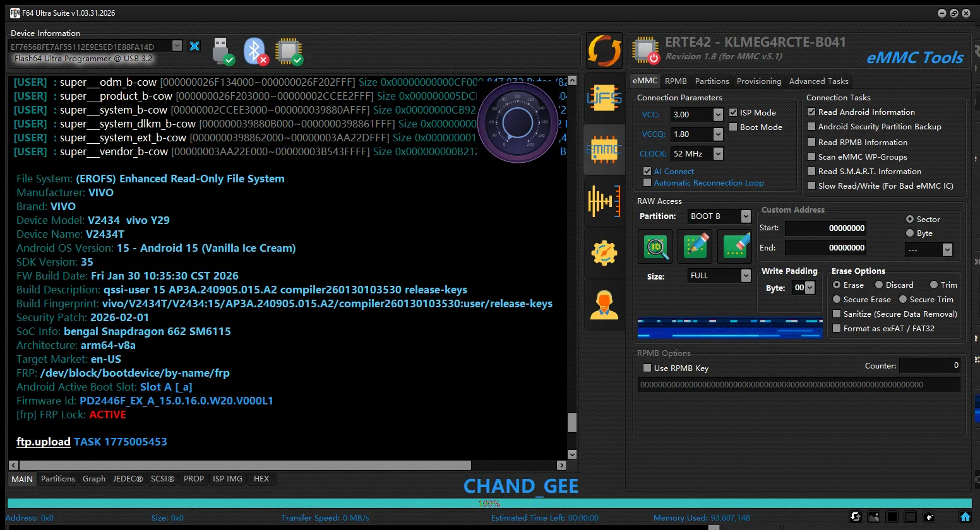Viewport: 980px width, 530px height.
Task: Expand the CLOCK 52 MHz dropdown
Action: (x=718, y=154)
